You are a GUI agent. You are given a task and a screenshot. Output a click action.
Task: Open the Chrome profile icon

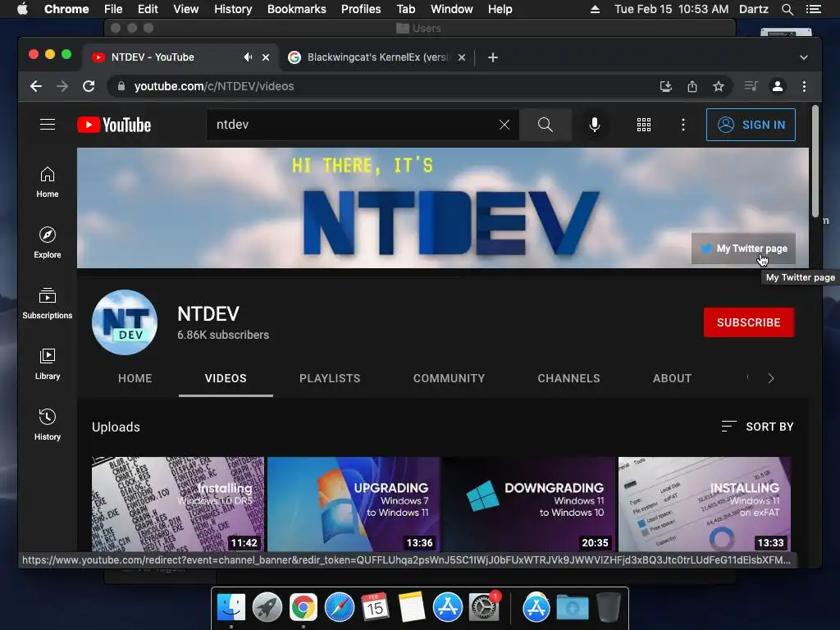tap(778, 86)
